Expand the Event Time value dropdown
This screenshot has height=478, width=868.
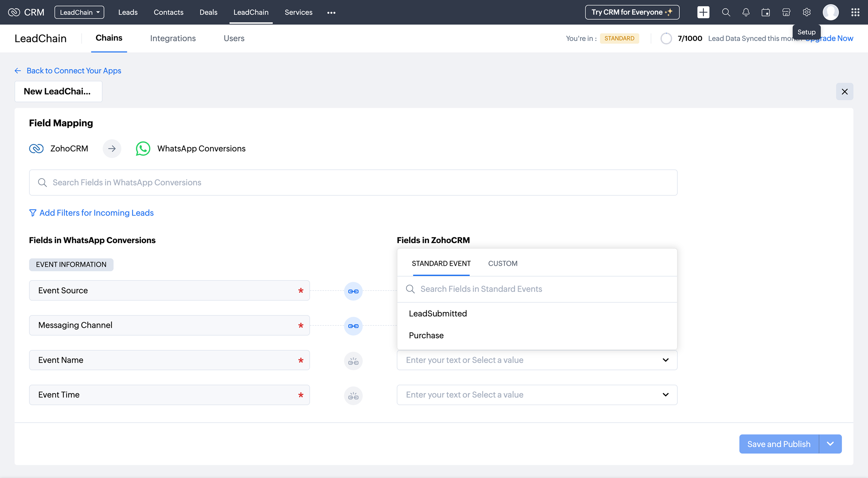tap(665, 395)
